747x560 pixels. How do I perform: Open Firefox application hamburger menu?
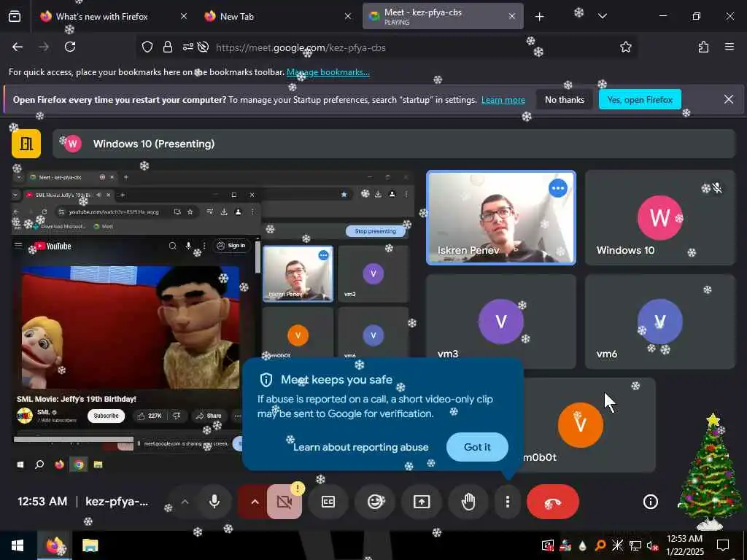tap(729, 47)
